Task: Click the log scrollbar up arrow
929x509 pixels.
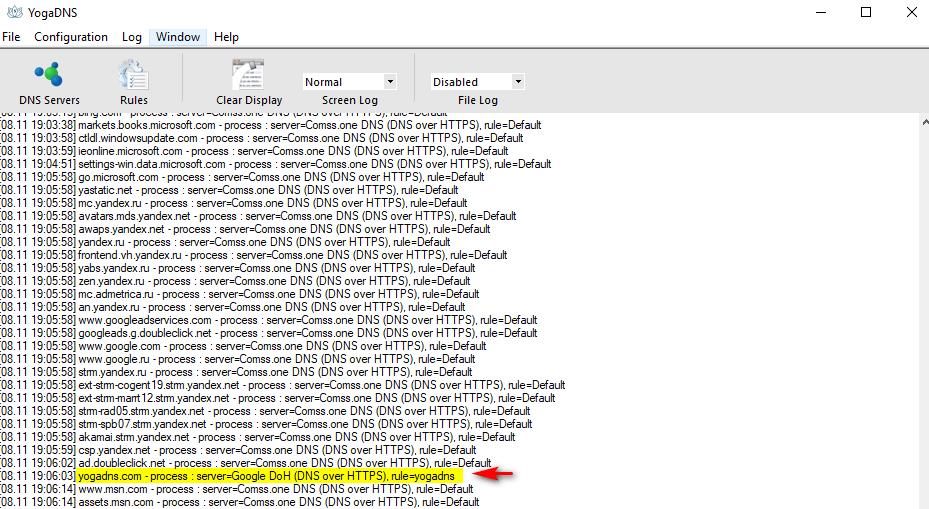Action: coord(925,122)
